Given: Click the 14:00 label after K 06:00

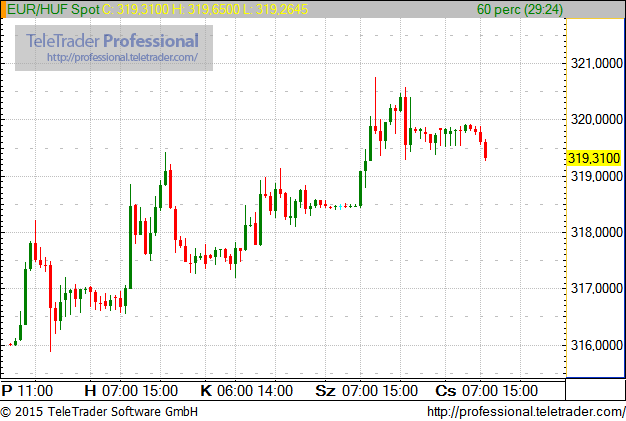Looking at the screenshot, I should (275, 391).
